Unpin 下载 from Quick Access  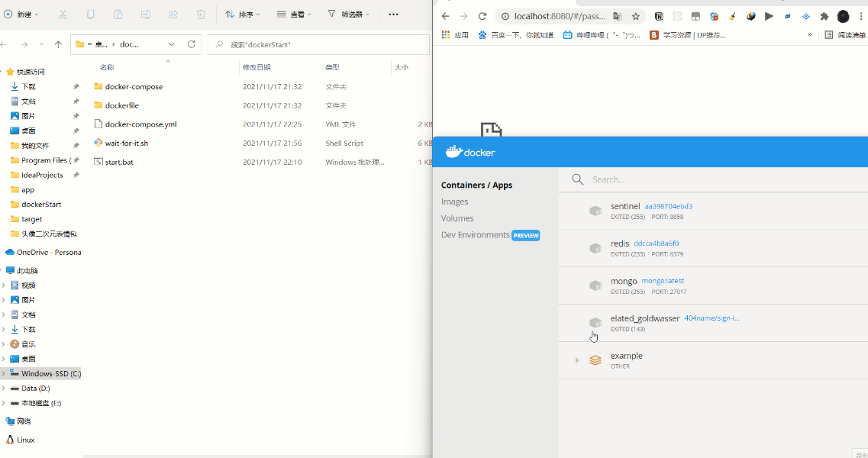(76, 85)
